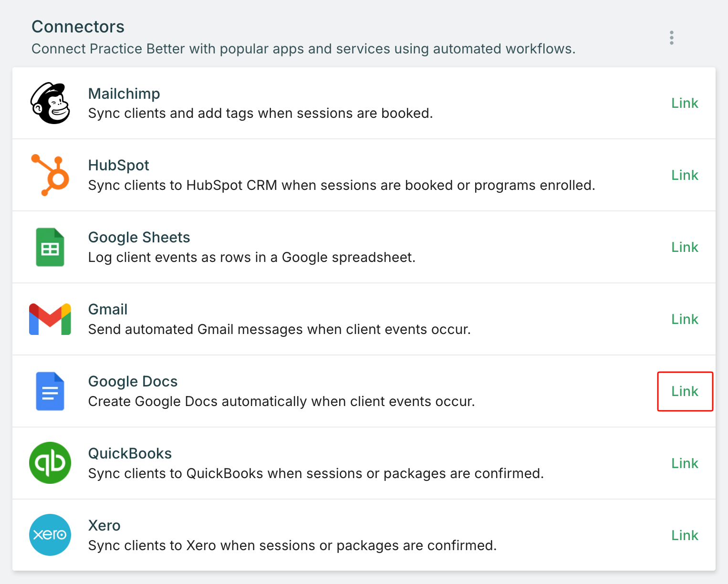Link the Mailchimp connector
Screen dimensions: 728x584
[x=685, y=103]
